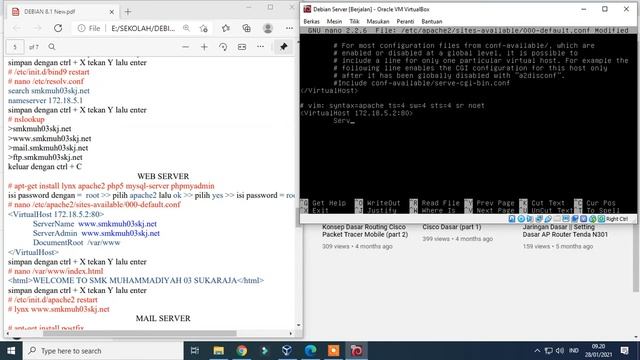
Task: Go forward in Edge browser
Action: point(37,28)
